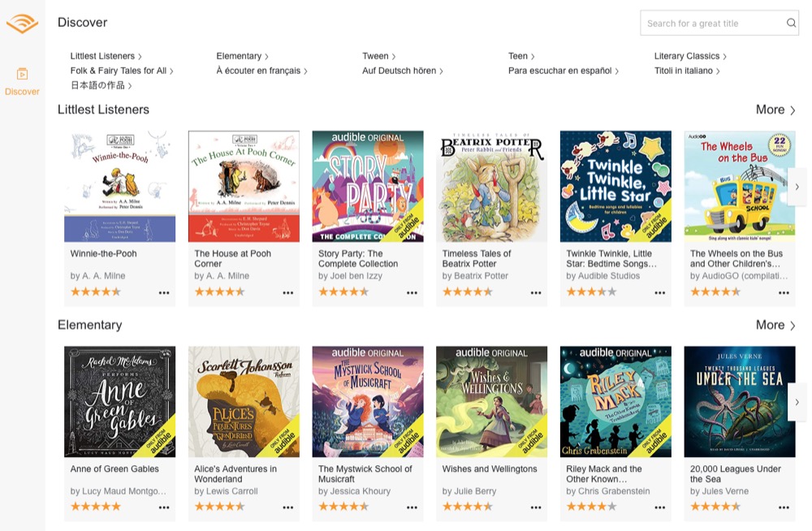The height and width of the screenshot is (531, 812).
Task: Click the star rating of Alice's Adventures in Wonderland
Action: (x=219, y=507)
